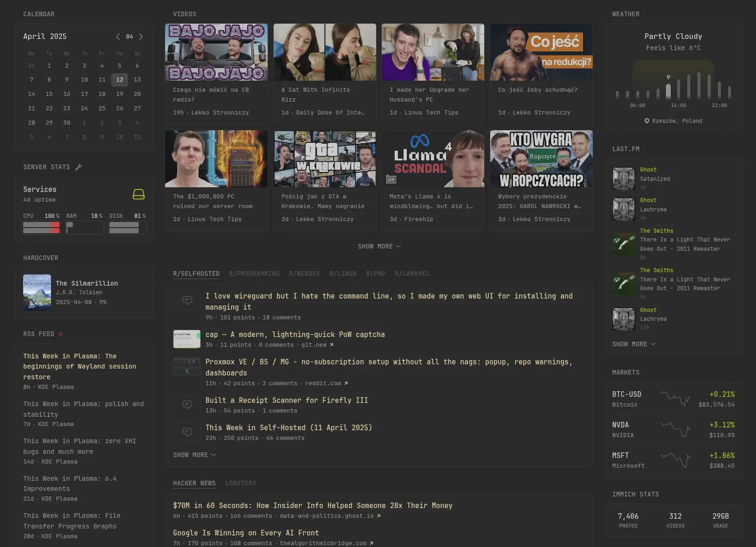Click the 29GB usage stat
The height and width of the screenshot is (547, 756).
(x=720, y=521)
